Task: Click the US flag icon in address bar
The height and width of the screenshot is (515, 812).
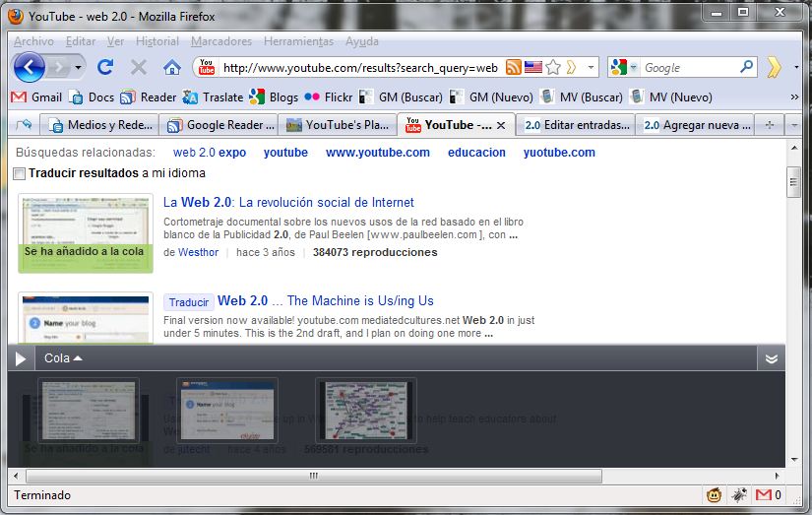Action: coord(532,67)
